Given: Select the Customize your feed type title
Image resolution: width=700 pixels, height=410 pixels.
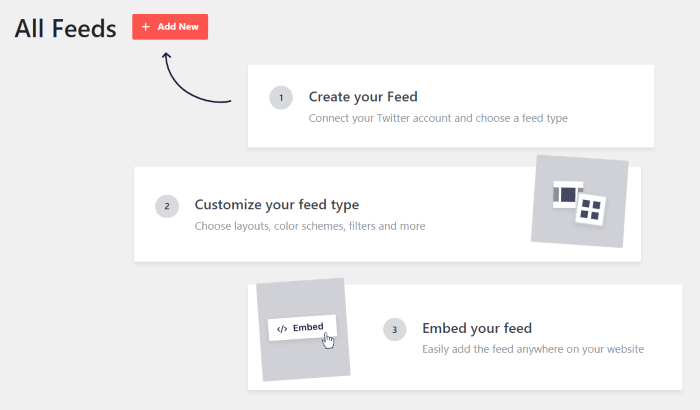Looking at the screenshot, I should tap(277, 205).
